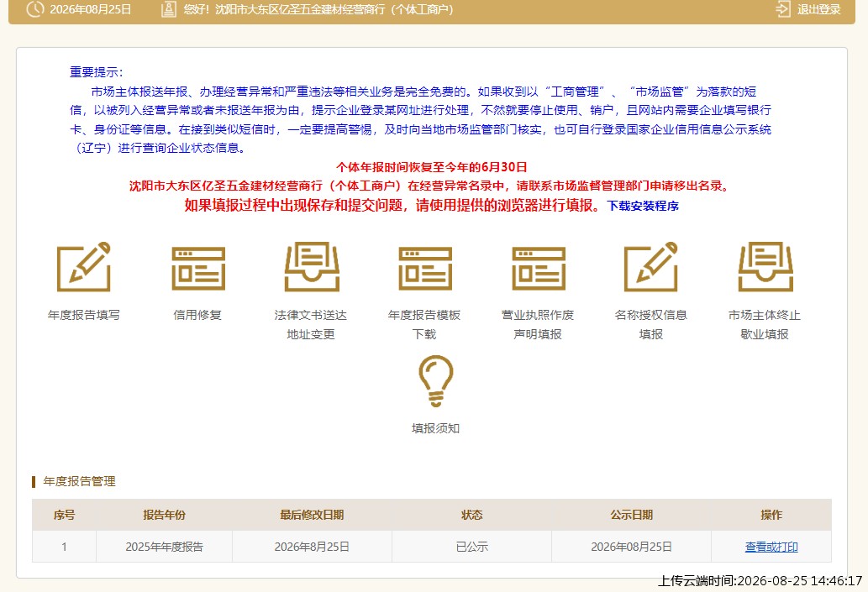868x592 pixels.
Task: Open 查看或打印 for the 2025 report
Action: click(x=771, y=547)
